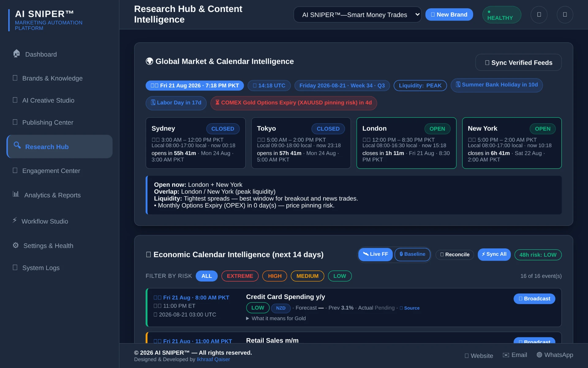Click Sync Verified Feeds button
588x368 pixels.
pyautogui.click(x=518, y=63)
